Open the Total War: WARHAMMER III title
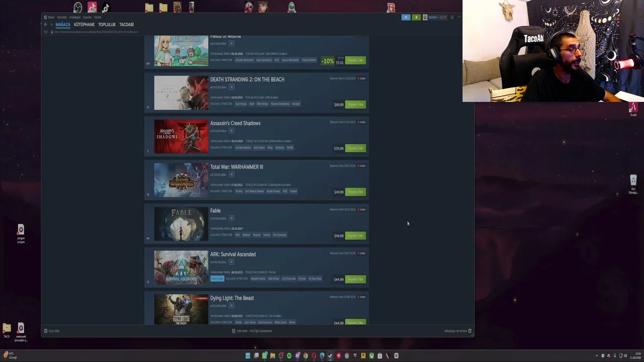 click(x=236, y=167)
